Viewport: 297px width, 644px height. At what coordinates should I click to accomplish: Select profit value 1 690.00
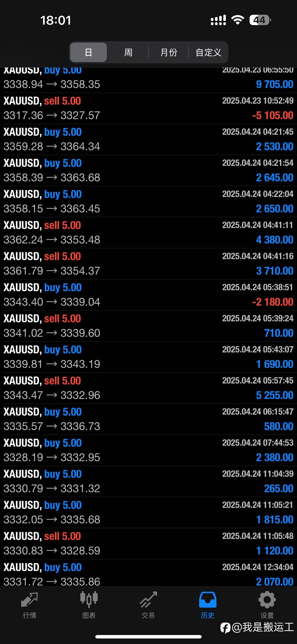click(x=274, y=364)
